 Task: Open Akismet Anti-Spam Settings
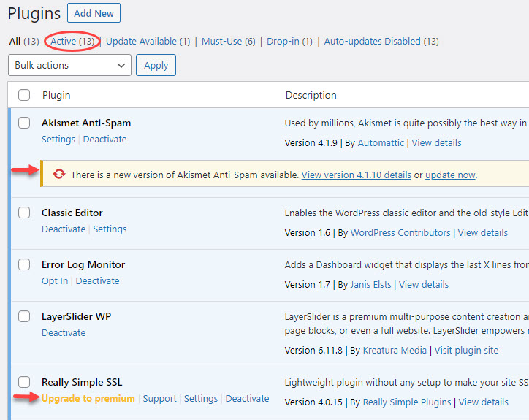pyautogui.click(x=58, y=140)
